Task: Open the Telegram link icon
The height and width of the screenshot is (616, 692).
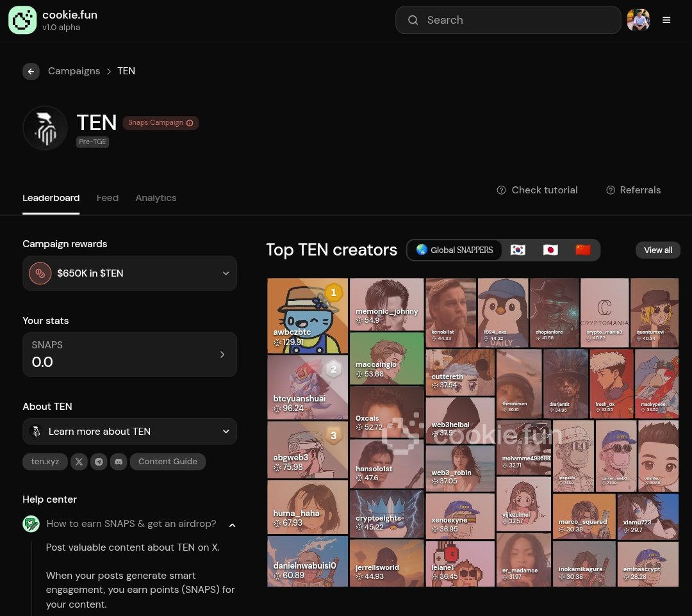Action: pos(99,462)
